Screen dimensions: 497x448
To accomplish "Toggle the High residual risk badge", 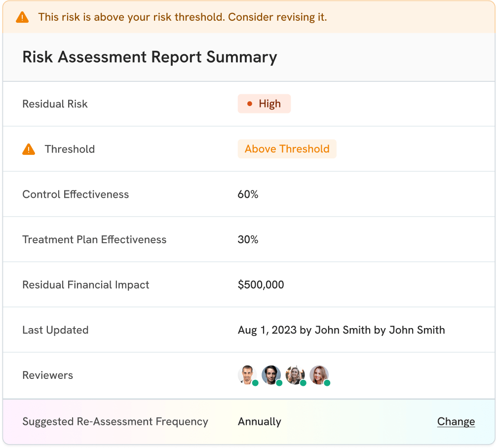I will pyautogui.click(x=264, y=103).
